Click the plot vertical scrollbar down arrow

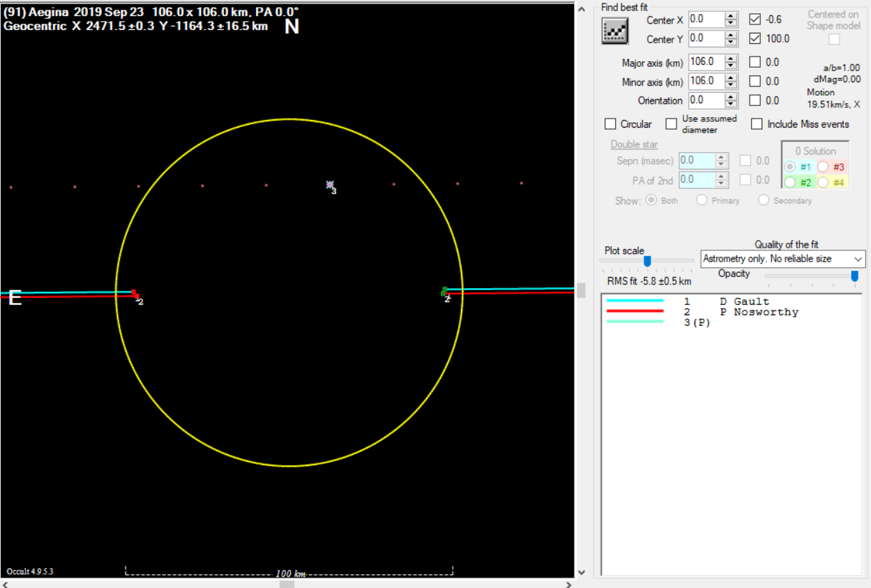[x=582, y=573]
